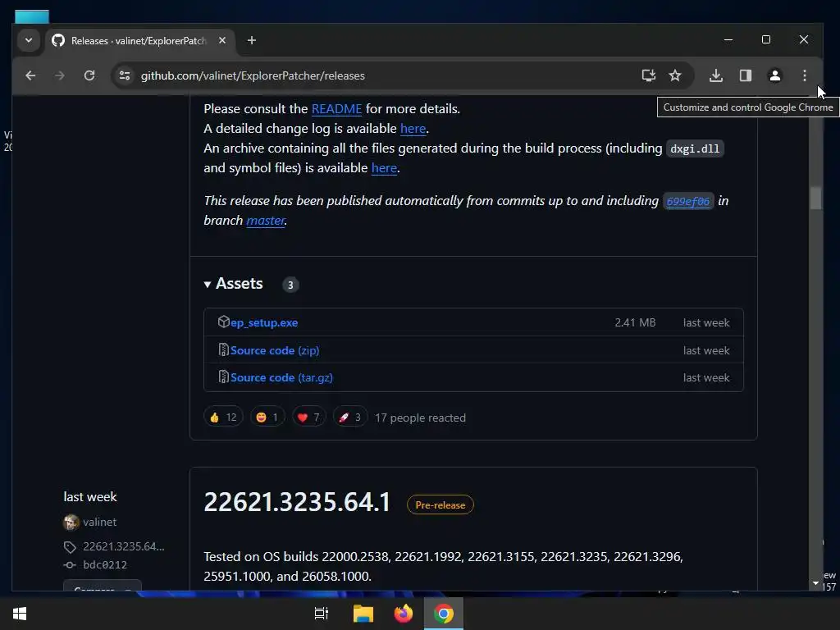Click the package icon beside ep_setup.exe

223,322
